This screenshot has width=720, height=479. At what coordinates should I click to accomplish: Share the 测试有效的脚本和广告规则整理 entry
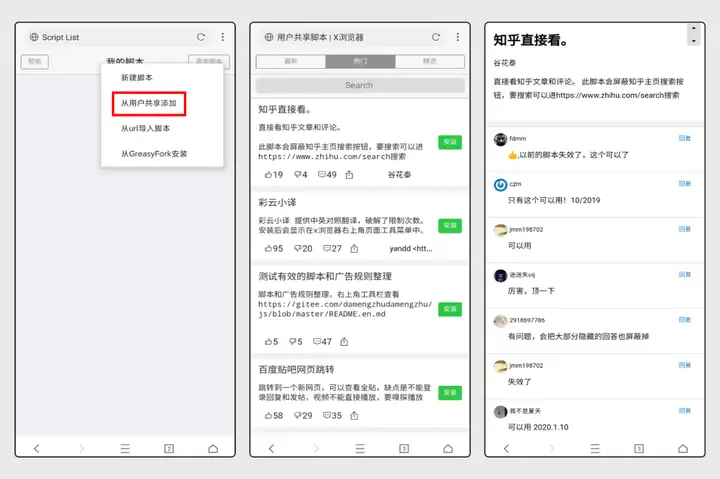[x=344, y=342]
